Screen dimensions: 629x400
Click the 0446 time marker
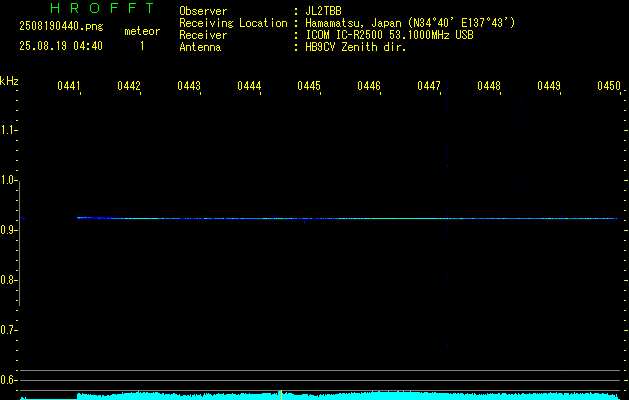[x=368, y=86]
